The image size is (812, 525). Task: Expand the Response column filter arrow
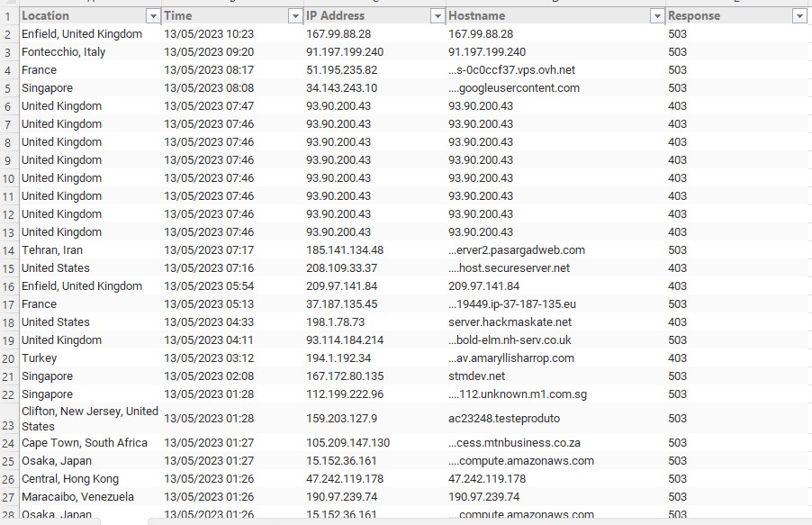(798, 16)
